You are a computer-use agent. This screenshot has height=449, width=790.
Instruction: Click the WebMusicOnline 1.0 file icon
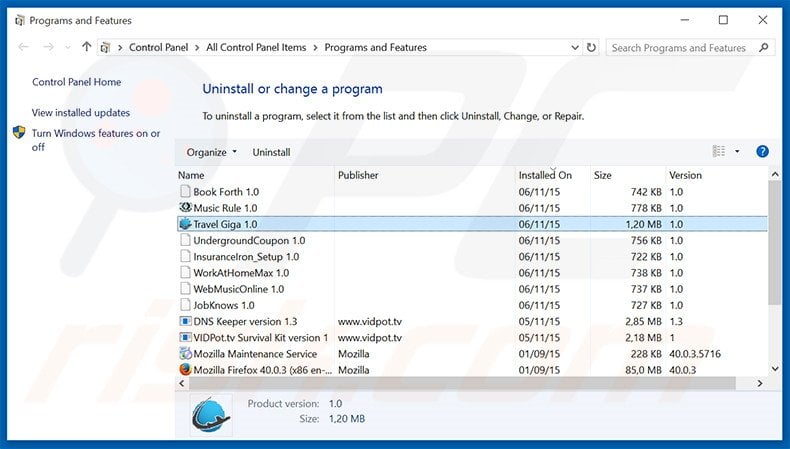[185, 289]
